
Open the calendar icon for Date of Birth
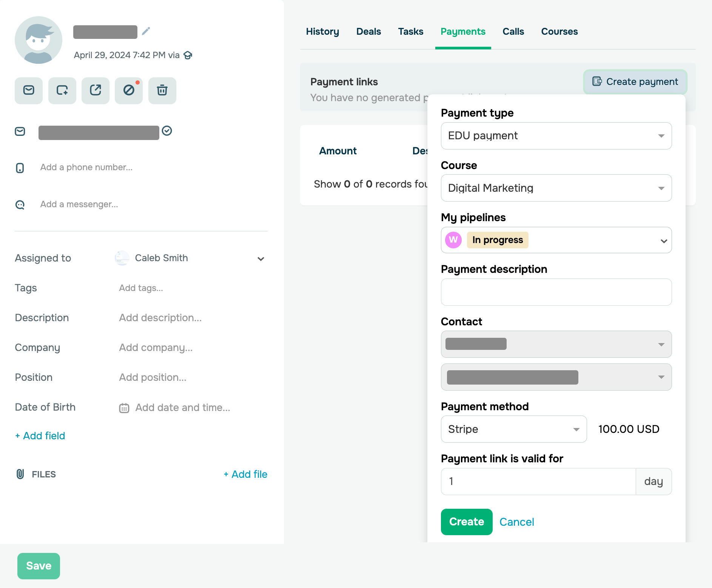[x=124, y=408]
